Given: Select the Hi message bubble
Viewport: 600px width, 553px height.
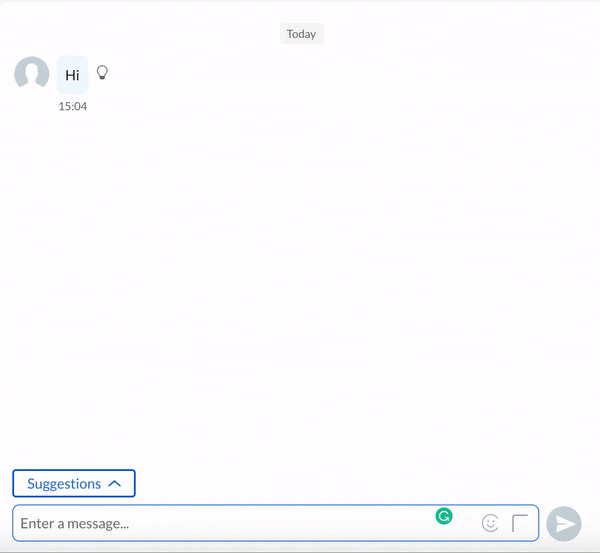Looking at the screenshot, I should pyautogui.click(x=72, y=75).
